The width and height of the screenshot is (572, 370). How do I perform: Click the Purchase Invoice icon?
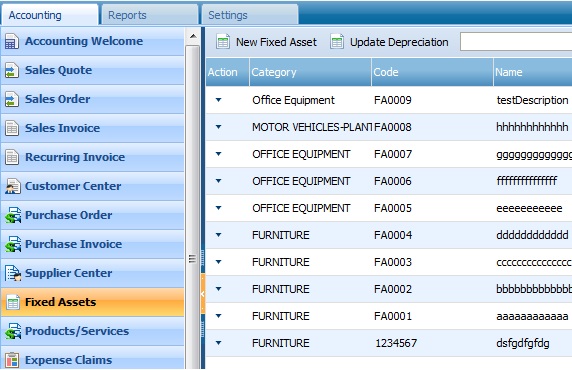(x=13, y=244)
